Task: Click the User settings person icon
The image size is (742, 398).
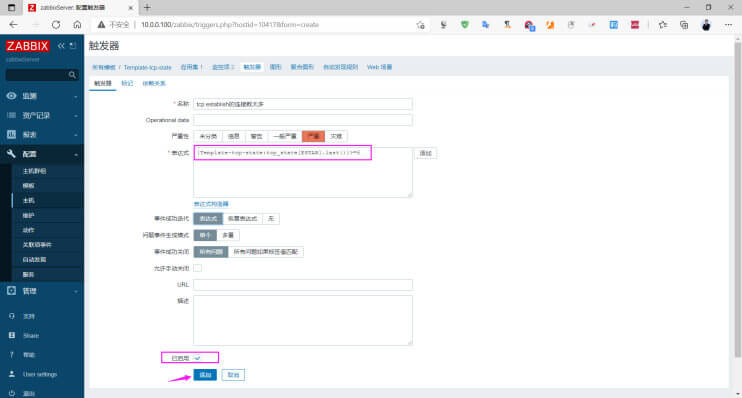Action: pos(12,374)
